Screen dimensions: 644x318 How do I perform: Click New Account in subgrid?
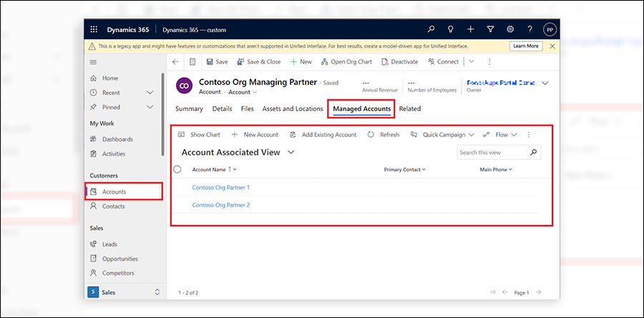[x=255, y=134]
